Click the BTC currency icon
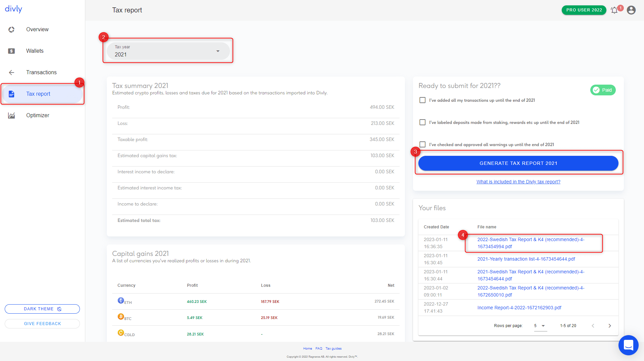Viewport: 644px width, 361px height. click(121, 316)
